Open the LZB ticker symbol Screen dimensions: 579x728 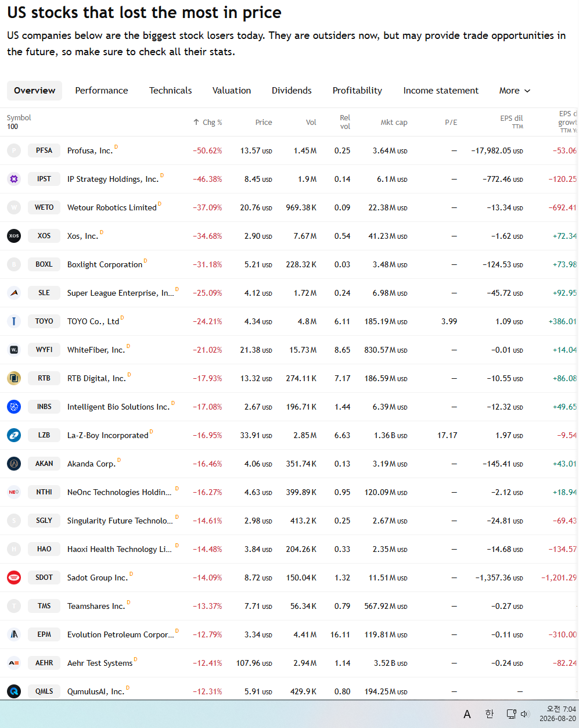coord(44,435)
